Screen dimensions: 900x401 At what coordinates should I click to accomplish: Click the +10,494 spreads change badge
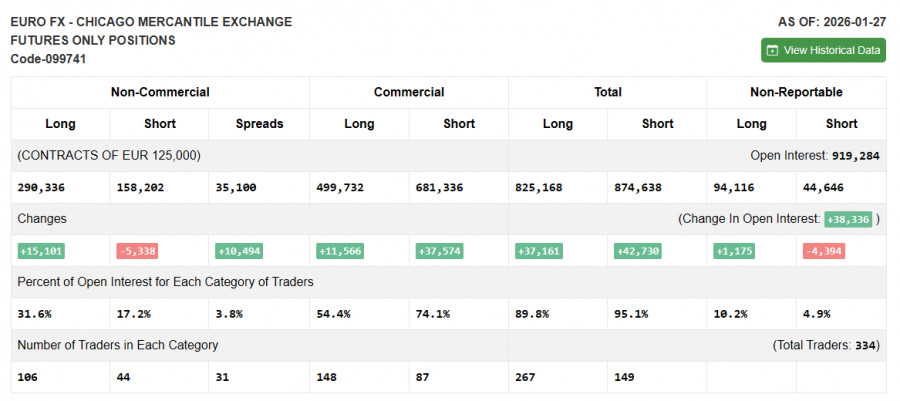pyautogui.click(x=239, y=251)
